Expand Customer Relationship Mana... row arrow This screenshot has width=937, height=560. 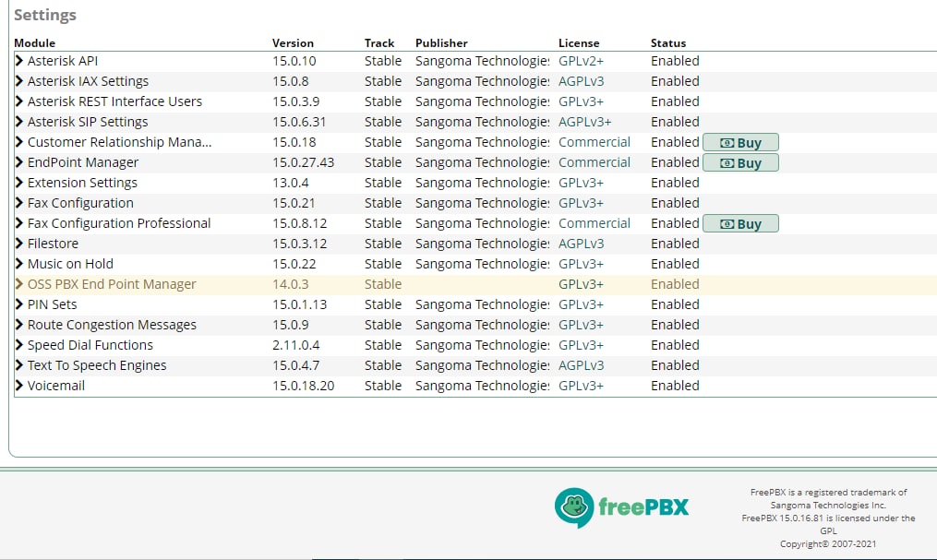[19, 142]
